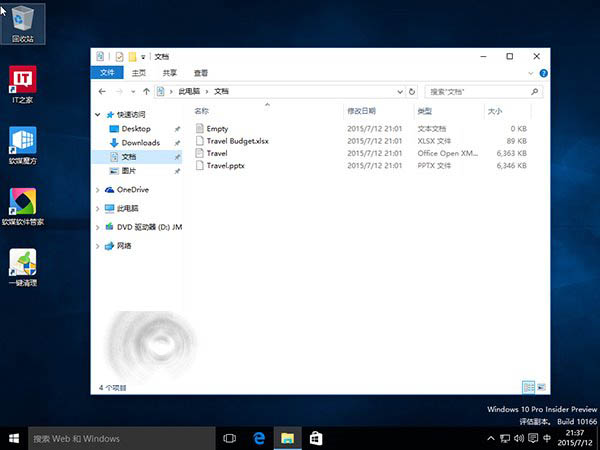Unpin Desktop from quick access

pos(177,129)
